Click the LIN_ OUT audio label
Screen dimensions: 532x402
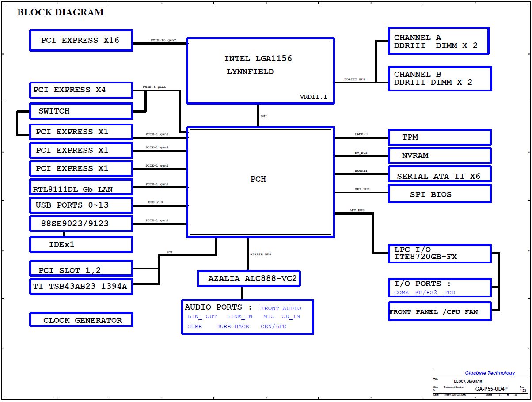pyautogui.click(x=202, y=316)
